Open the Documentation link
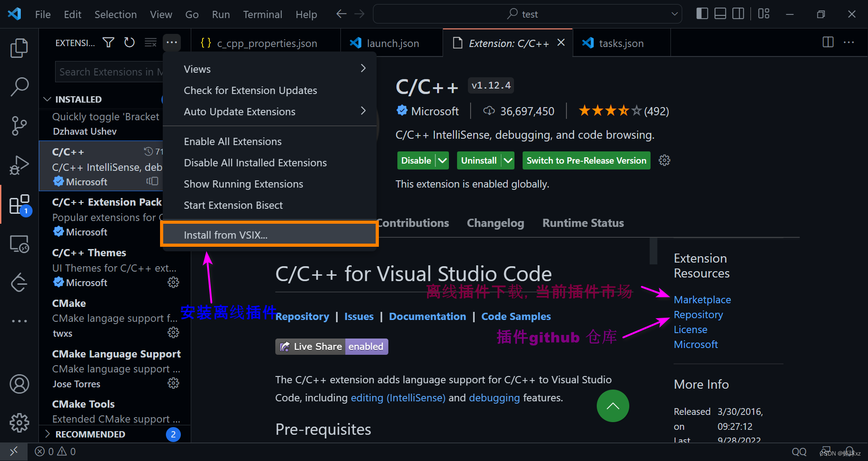 coord(427,316)
